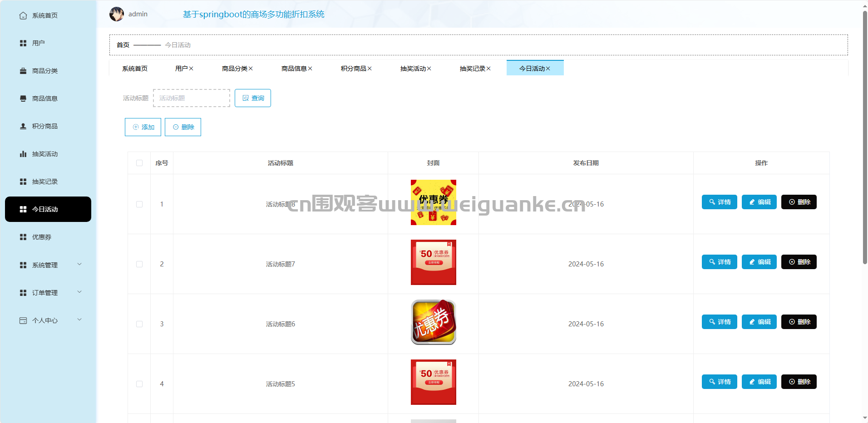The width and height of the screenshot is (868, 423).
Task: Close the 抽奖记录 tab with its X
Action: tap(488, 69)
